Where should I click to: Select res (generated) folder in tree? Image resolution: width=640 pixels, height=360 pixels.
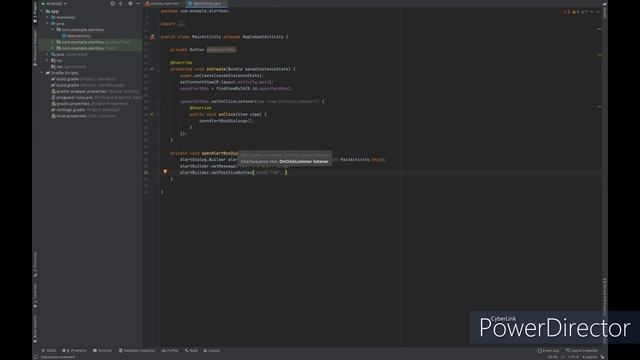(x=68, y=67)
